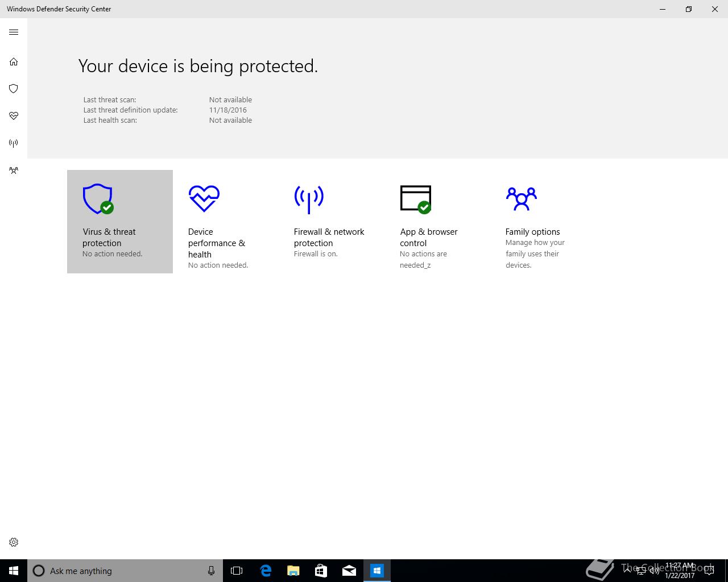Image resolution: width=728 pixels, height=582 pixels.
Task: Open the hamburger navigation menu
Action: point(14,32)
